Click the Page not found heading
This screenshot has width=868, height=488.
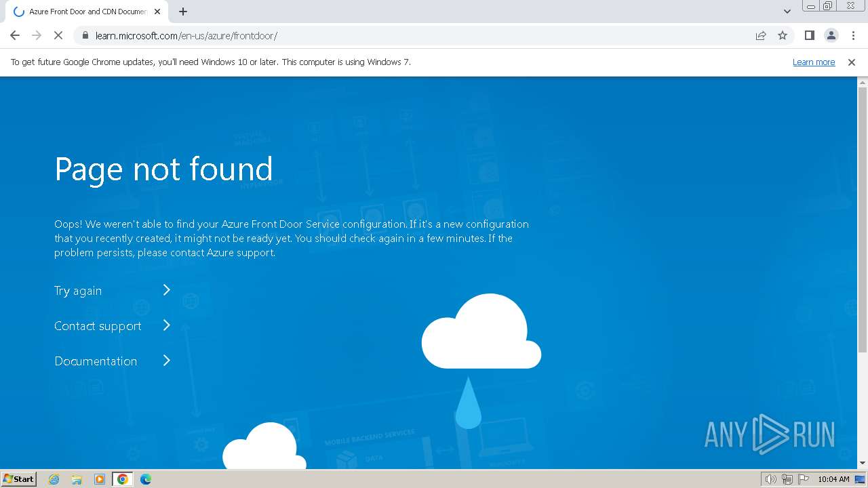pos(163,169)
